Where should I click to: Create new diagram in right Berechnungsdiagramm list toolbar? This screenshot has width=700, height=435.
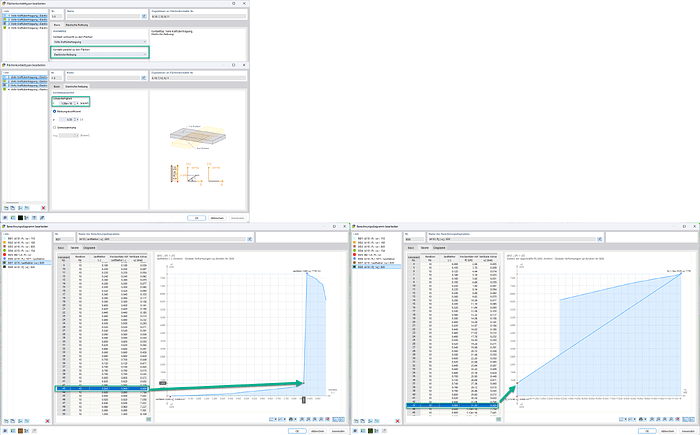tap(356, 421)
